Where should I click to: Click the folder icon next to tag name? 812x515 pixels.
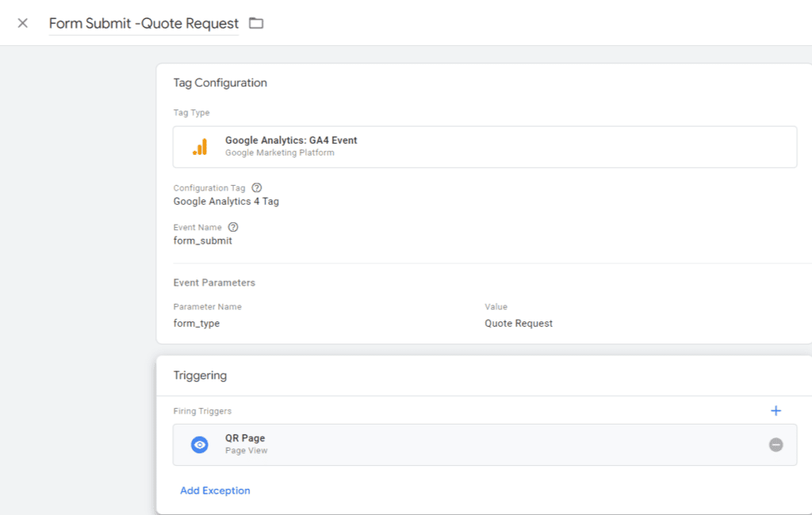(x=256, y=23)
